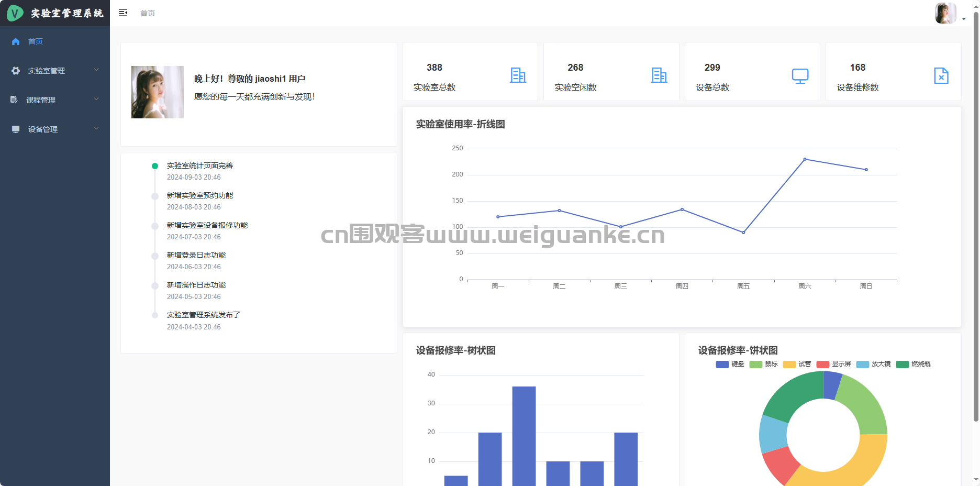
Task: Toggle 显示屏 legend item in pie chart
Action: 833,364
